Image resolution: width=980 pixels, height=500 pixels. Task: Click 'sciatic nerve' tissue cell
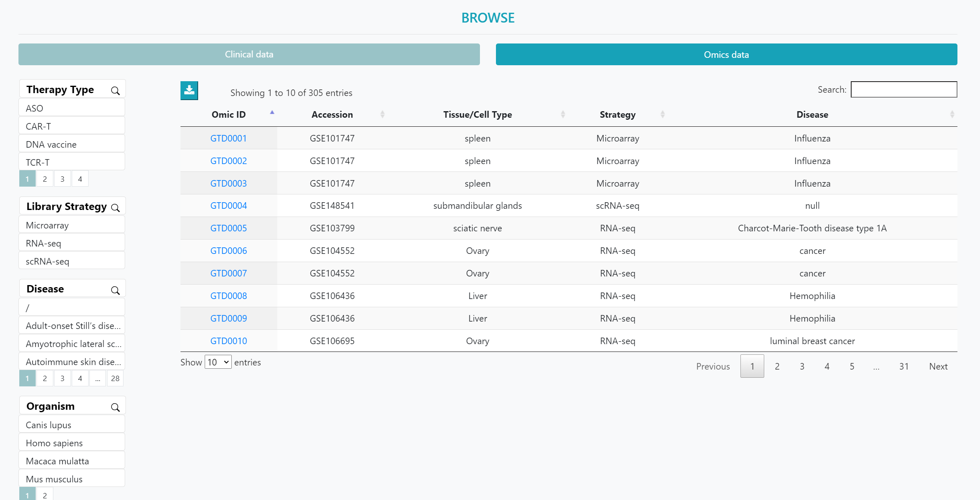477,228
